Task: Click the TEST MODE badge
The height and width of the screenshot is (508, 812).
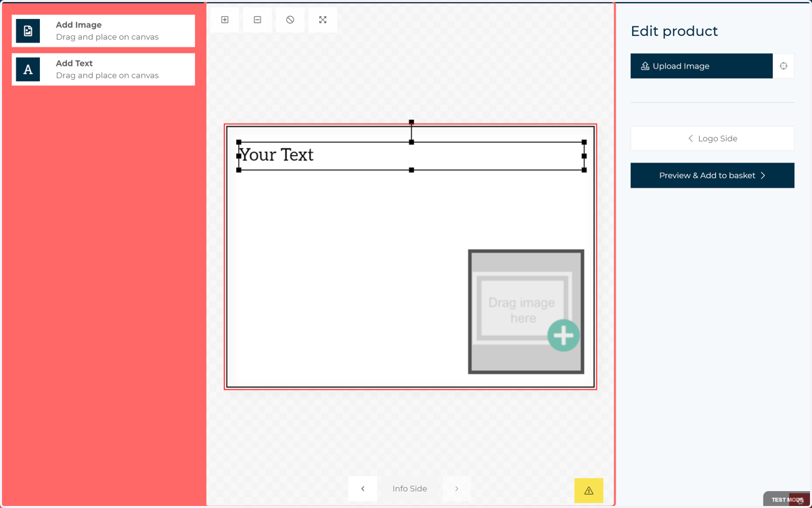Action: click(x=787, y=499)
